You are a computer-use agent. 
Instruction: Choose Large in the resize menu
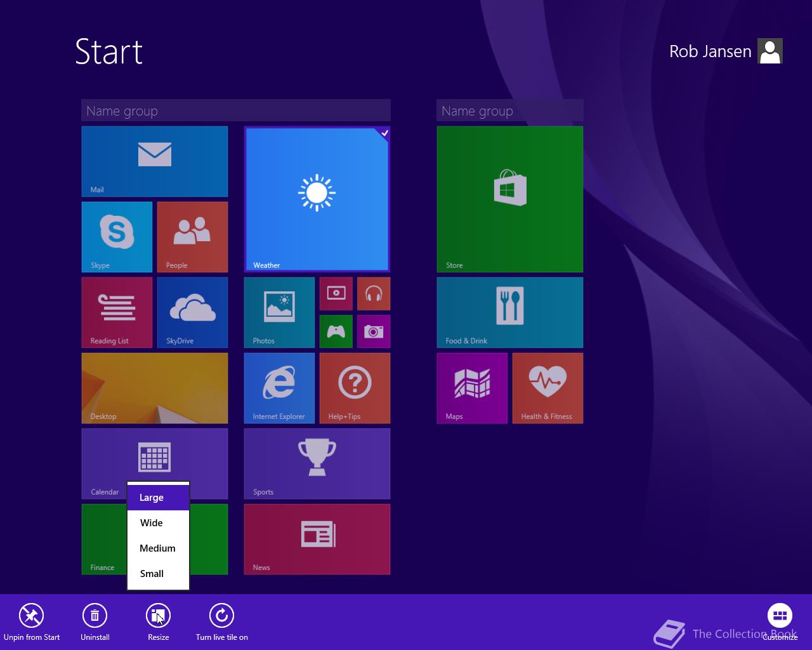point(159,498)
